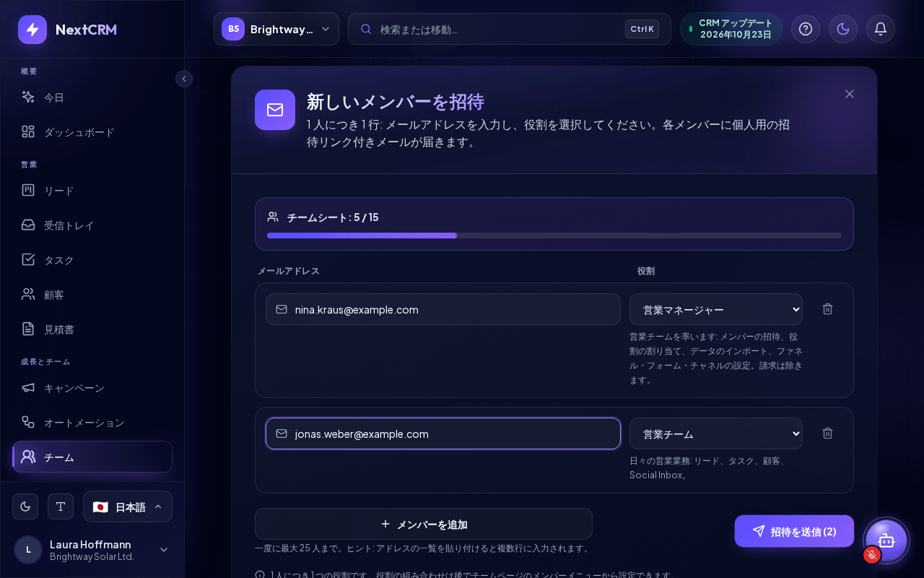Delete the jonas.weber@example.com row
The height and width of the screenshot is (578, 924).
828,433
